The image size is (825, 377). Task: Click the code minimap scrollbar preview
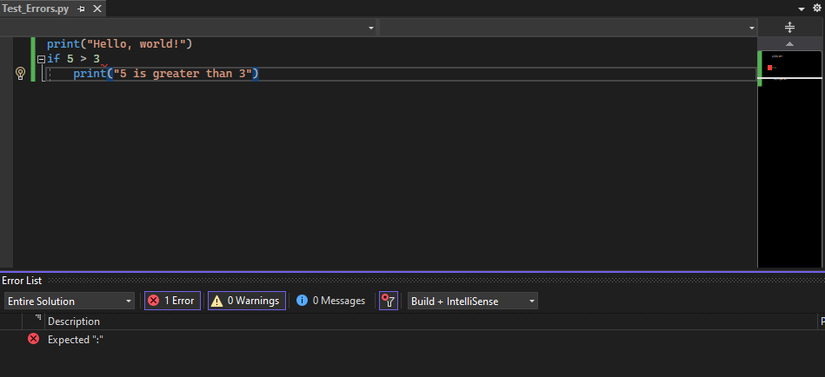pyautogui.click(x=790, y=159)
